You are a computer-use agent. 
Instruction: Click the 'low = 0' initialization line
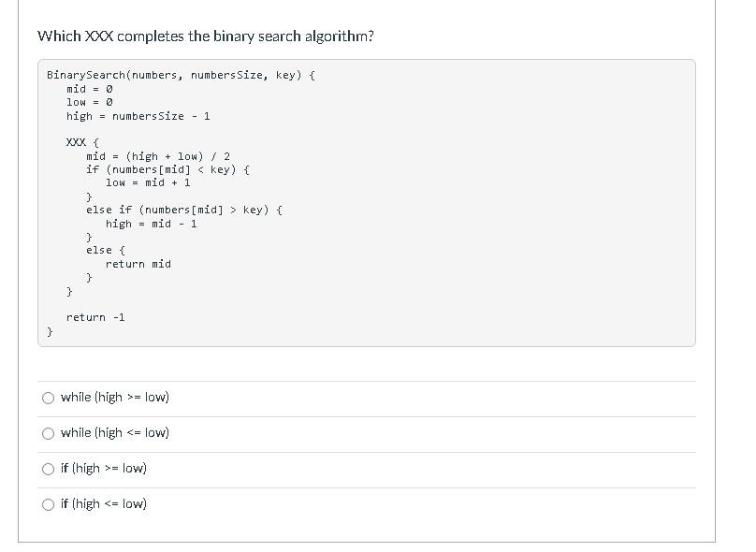tap(90, 102)
